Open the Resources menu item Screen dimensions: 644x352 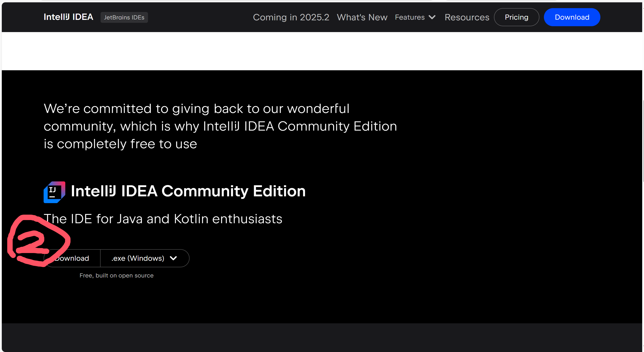tap(467, 17)
